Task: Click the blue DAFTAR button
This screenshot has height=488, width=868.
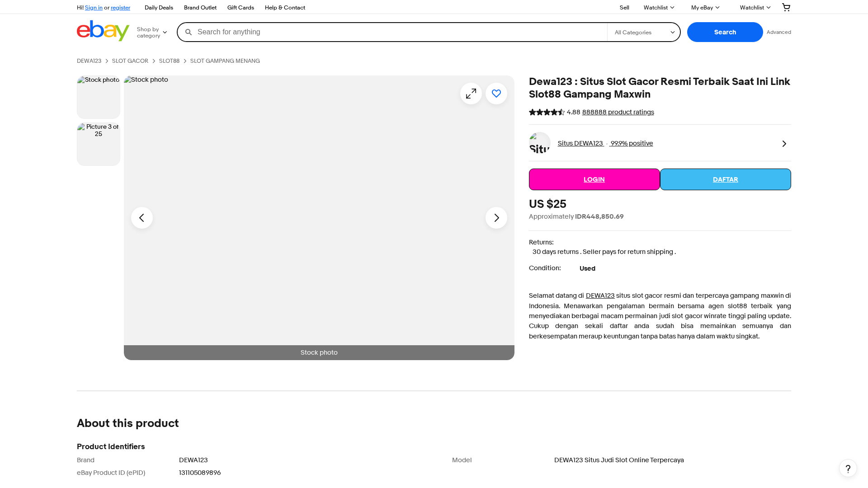Action: tap(726, 179)
